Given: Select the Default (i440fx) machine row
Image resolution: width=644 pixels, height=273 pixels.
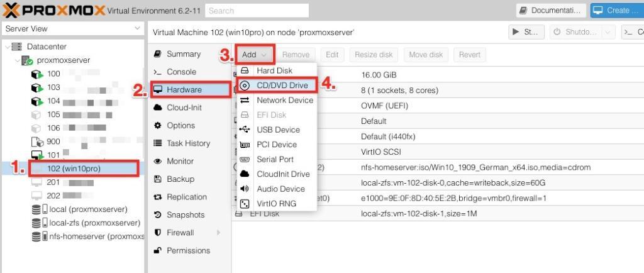Looking at the screenshot, I should point(438,136).
